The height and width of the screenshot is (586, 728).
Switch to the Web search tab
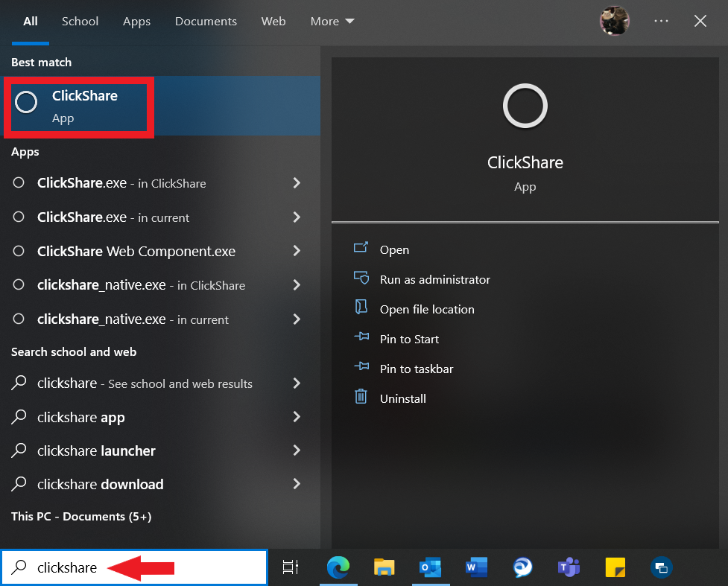click(273, 22)
